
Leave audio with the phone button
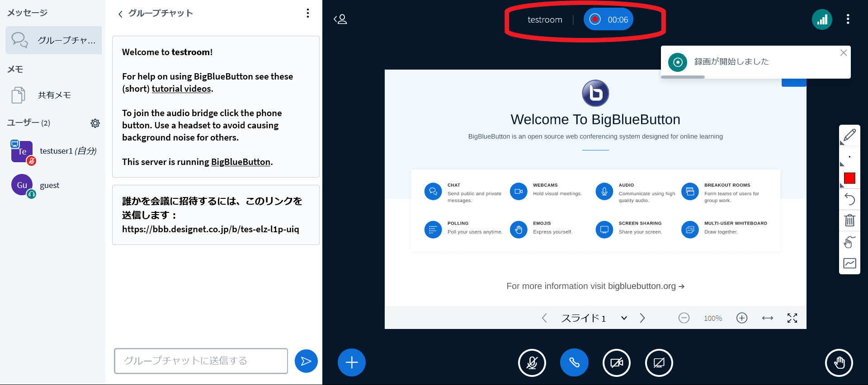(574, 362)
